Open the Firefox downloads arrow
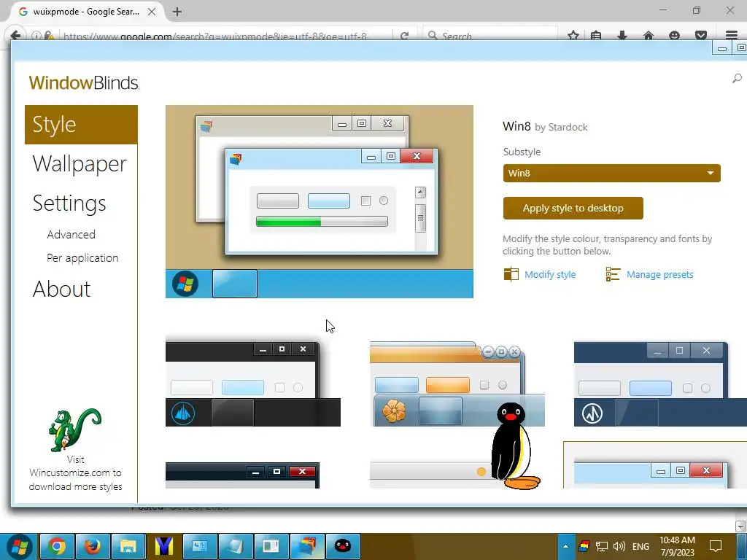This screenshot has height=560, width=747. pyautogui.click(x=622, y=36)
